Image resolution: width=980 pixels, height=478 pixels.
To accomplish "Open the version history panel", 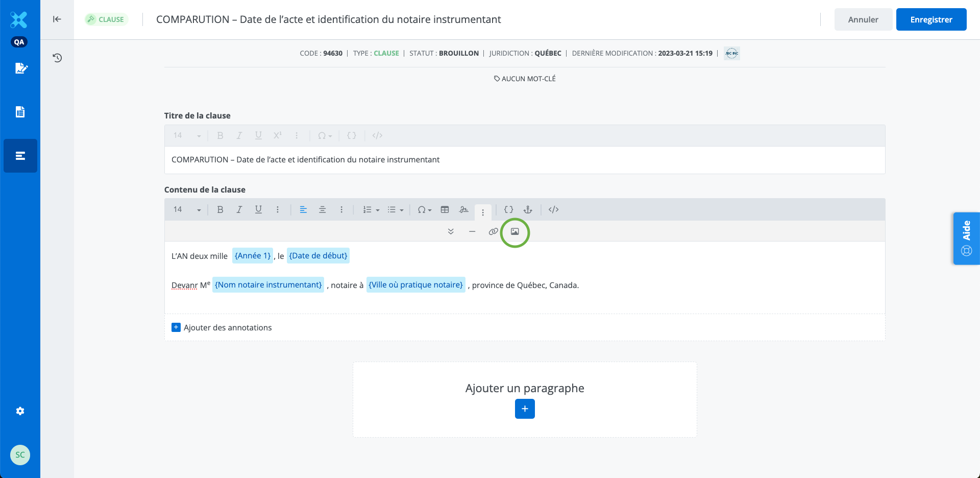I will point(57,58).
